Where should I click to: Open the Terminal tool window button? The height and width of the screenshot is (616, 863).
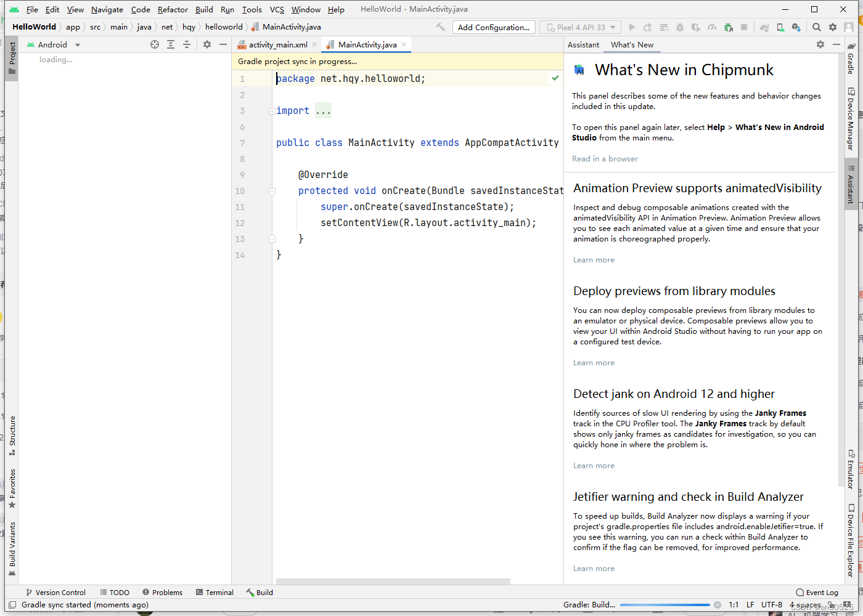[215, 593]
